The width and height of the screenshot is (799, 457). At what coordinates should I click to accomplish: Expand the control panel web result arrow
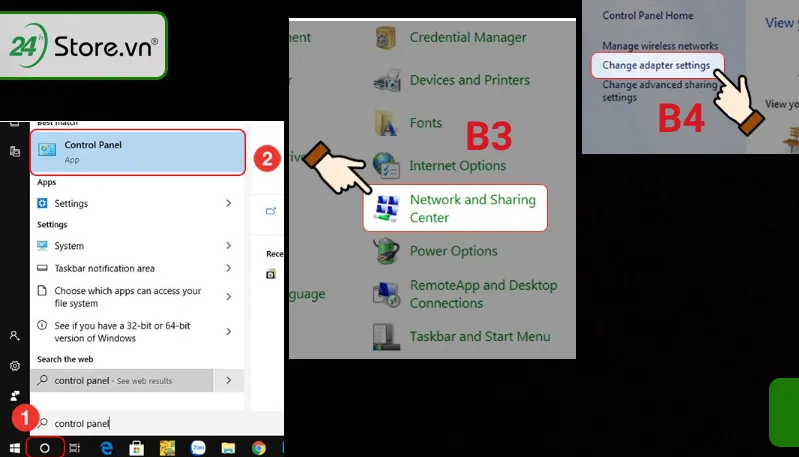point(229,381)
